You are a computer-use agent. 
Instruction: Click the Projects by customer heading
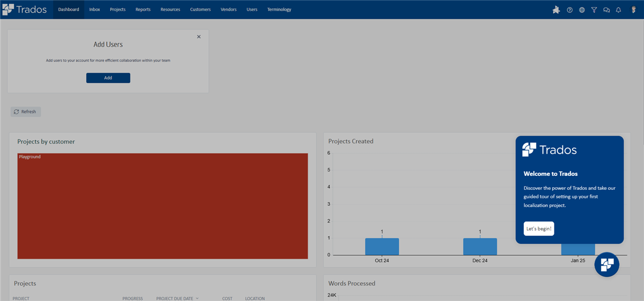pyautogui.click(x=46, y=141)
